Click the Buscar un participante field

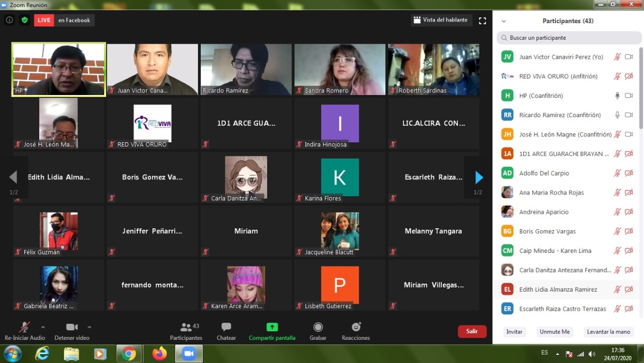[x=569, y=38]
